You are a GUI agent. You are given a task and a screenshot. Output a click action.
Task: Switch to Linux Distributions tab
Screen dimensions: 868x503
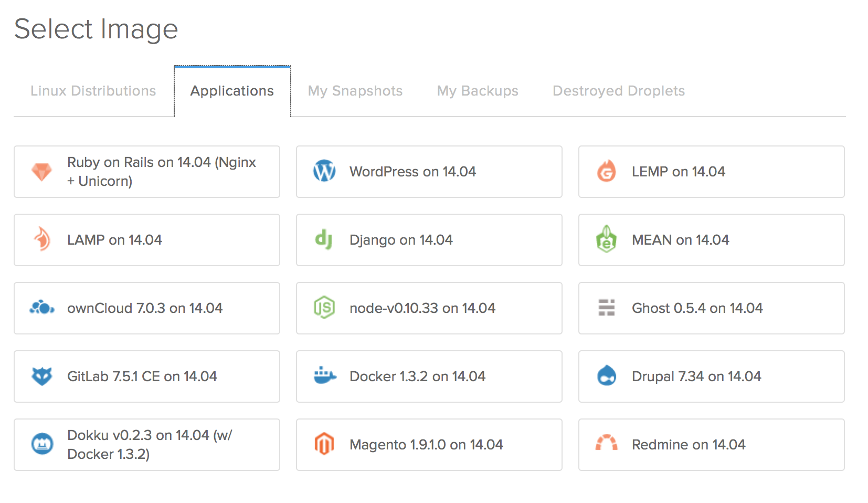[93, 91]
